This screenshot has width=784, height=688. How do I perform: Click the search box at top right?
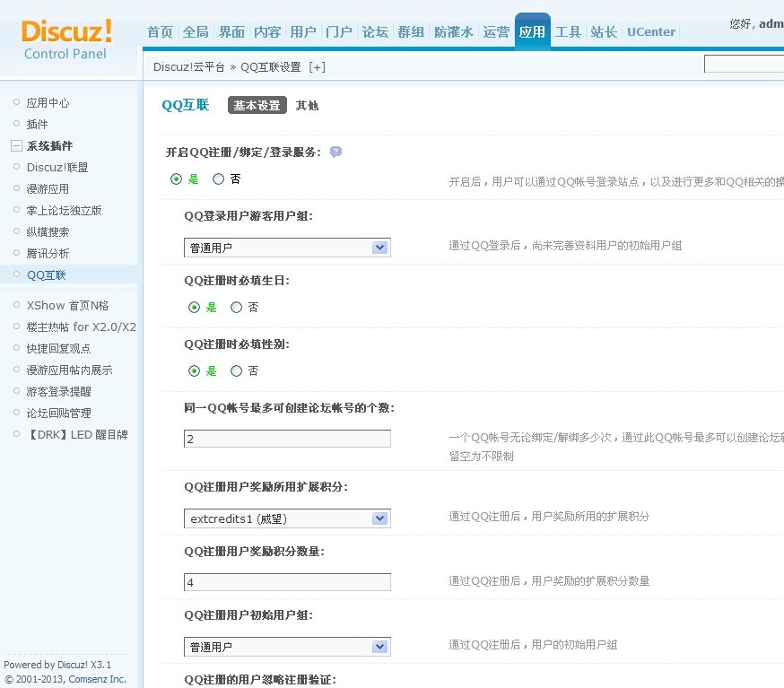click(744, 64)
